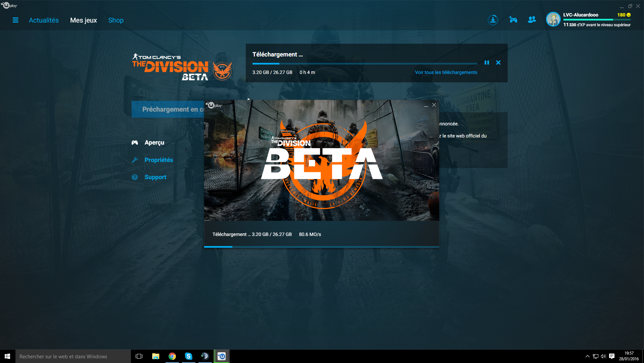Click the 80.6 MO/s download speed text
644x363 pixels.
pyautogui.click(x=310, y=234)
